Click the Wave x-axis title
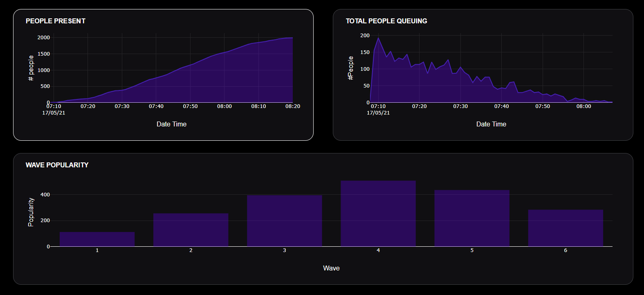This screenshot has height=295, width=644. click(331, 268)
